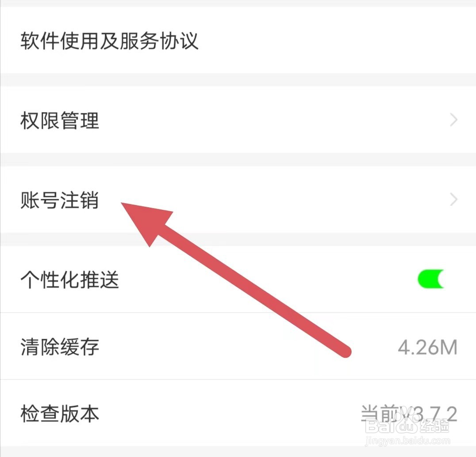Click the red arrow's head pointing at 账号注销

pyautogui.click(x=144, y=221)
